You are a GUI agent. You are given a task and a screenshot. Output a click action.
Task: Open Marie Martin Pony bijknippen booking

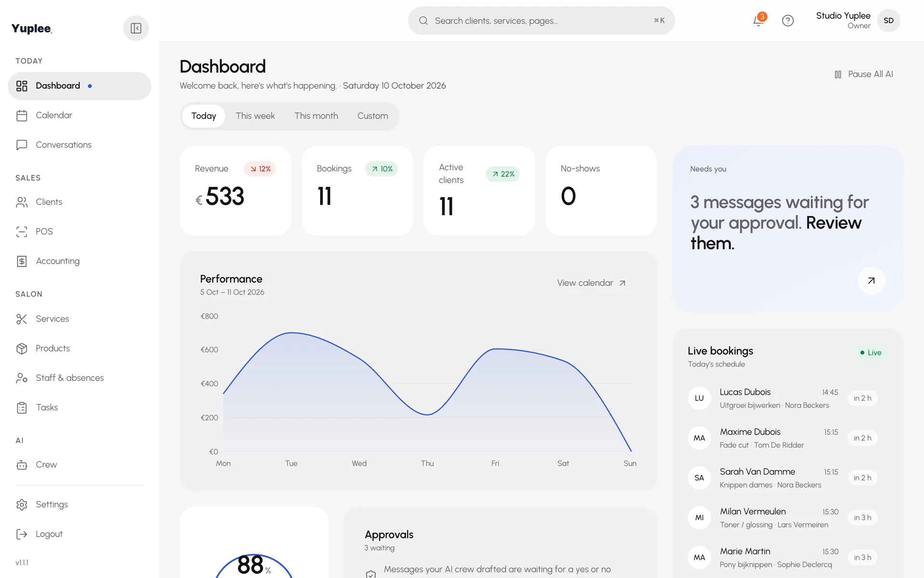tap(787, 558)
